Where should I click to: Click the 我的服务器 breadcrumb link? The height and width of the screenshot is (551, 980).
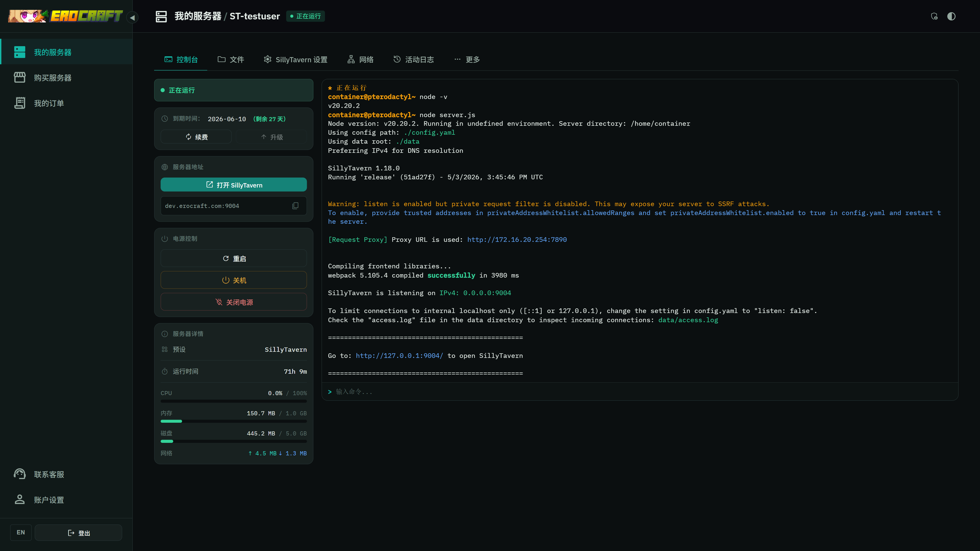[x=198, y=16]
